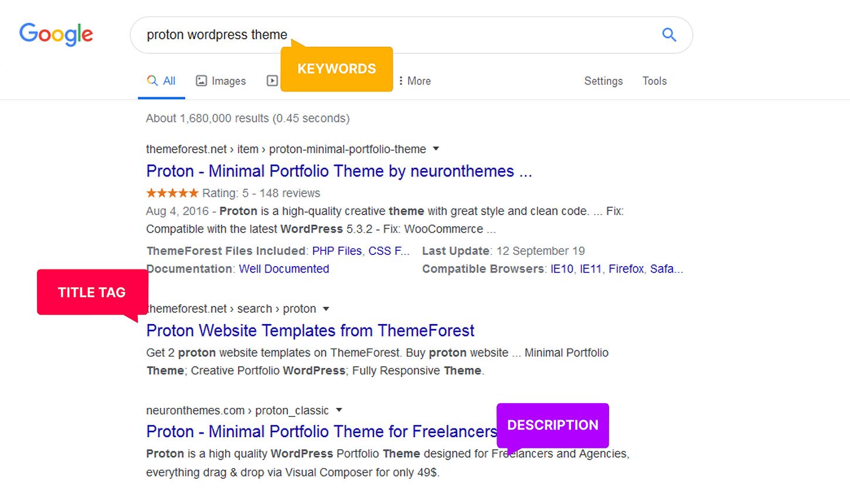Click the blue search magnifier icon
850x504 pixels.
669,35
